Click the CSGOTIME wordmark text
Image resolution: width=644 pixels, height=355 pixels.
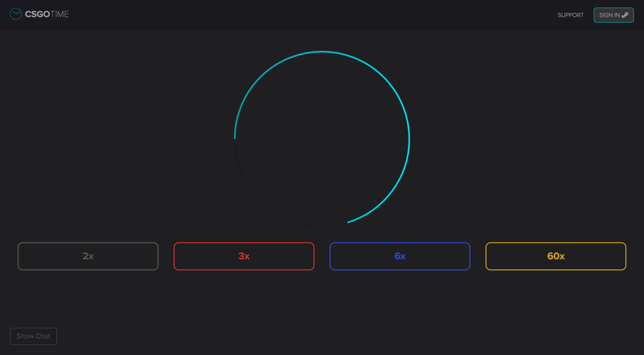click(47, 14)
